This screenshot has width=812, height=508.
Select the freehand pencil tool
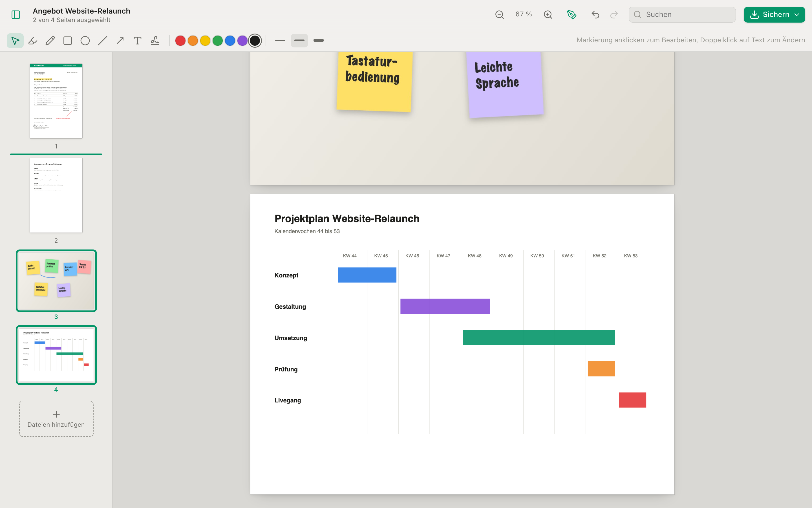coord(50,41)
